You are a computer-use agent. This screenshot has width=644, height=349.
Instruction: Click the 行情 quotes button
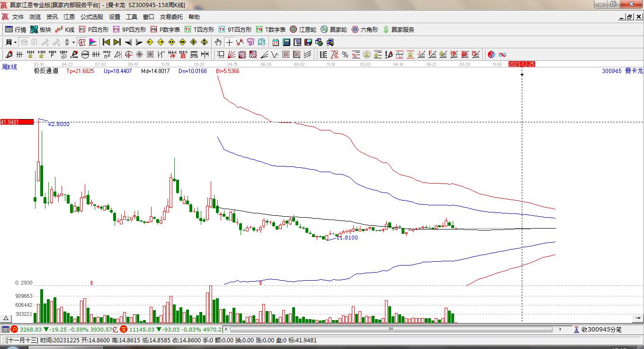click(16, 29)
